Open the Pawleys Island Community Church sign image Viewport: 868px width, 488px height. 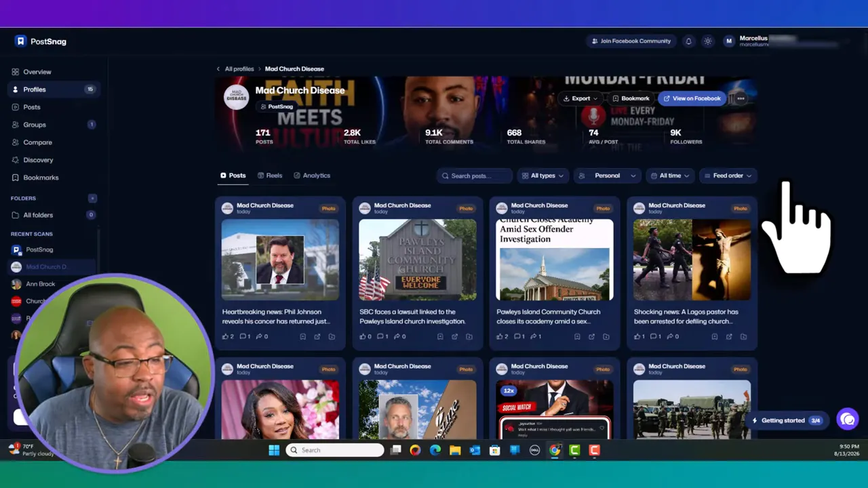[x=418, y=260]
